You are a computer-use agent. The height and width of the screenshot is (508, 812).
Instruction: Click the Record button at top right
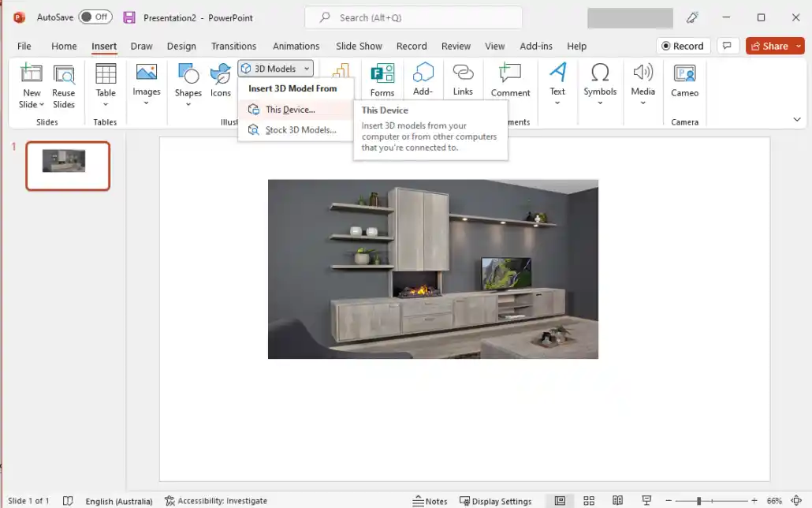[683, 46]
